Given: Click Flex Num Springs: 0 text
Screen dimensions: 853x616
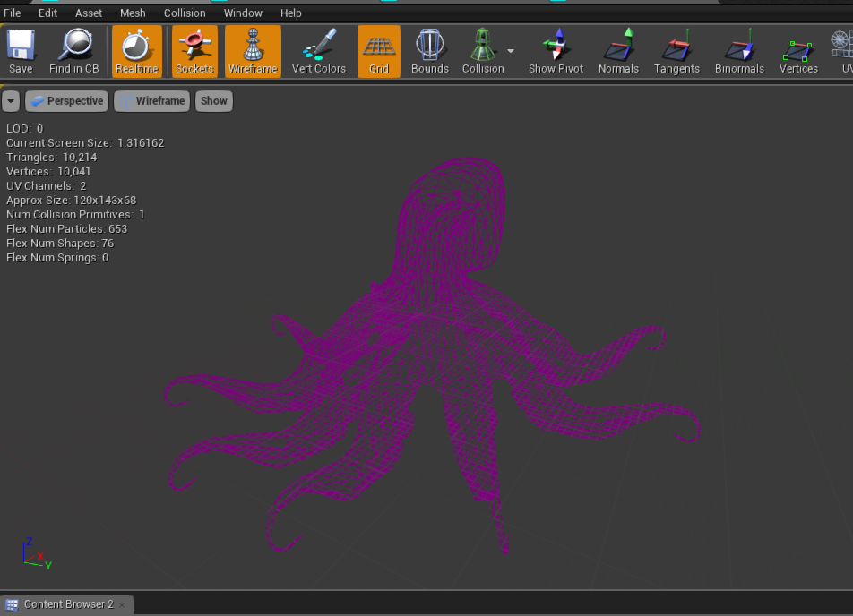Looking at the screenshot, I should point(57,258).
